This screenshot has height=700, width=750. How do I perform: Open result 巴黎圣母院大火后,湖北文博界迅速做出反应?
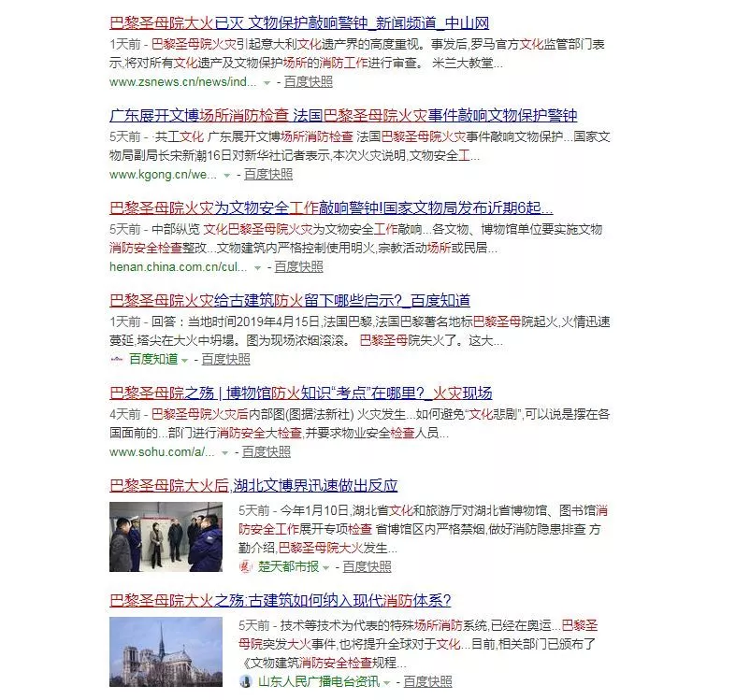coord(253,485)
